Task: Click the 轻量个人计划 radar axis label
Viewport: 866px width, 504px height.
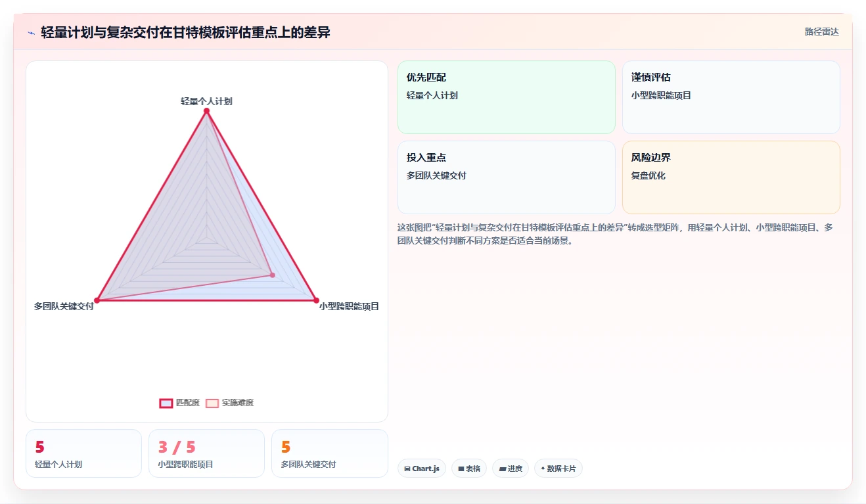Action: tap(206, 101)
